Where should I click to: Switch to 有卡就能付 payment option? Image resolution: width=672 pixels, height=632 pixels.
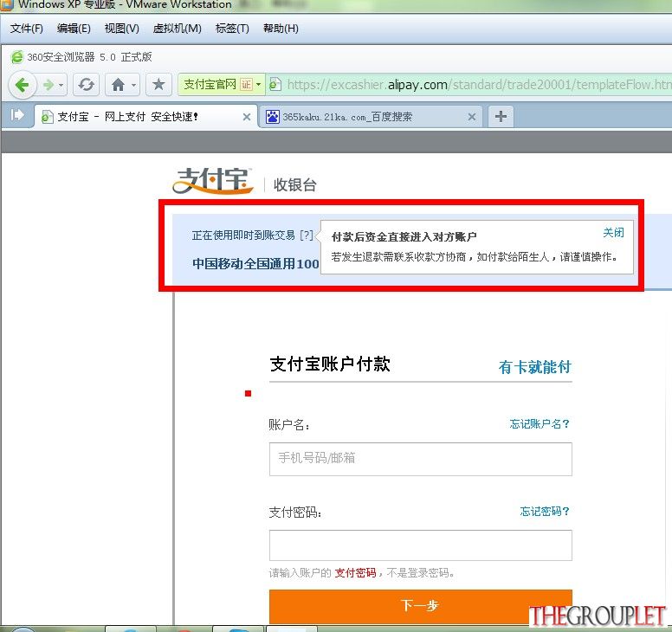pos(535,367)
